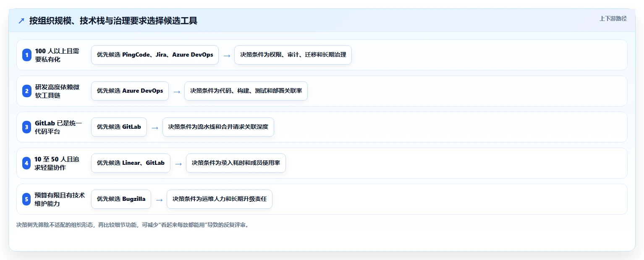Click the 优先候选 PingCode、Jira、Azure DevOps box
This screenshot has height=260, width=644.
point(155,55)
